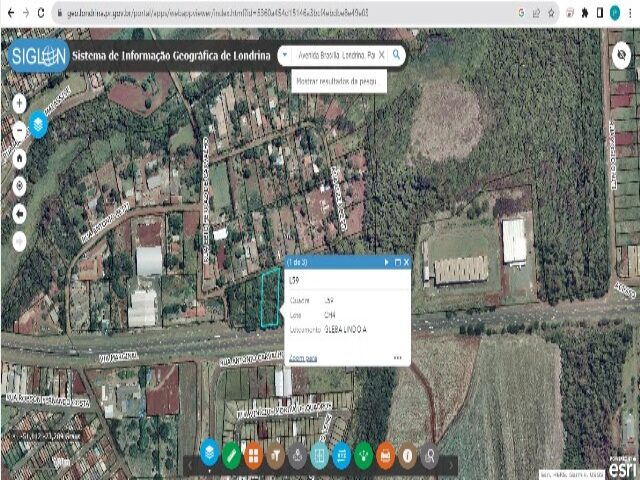Go forward to next map extent
The image size is (640, 480).
click(x=19, y=241)
